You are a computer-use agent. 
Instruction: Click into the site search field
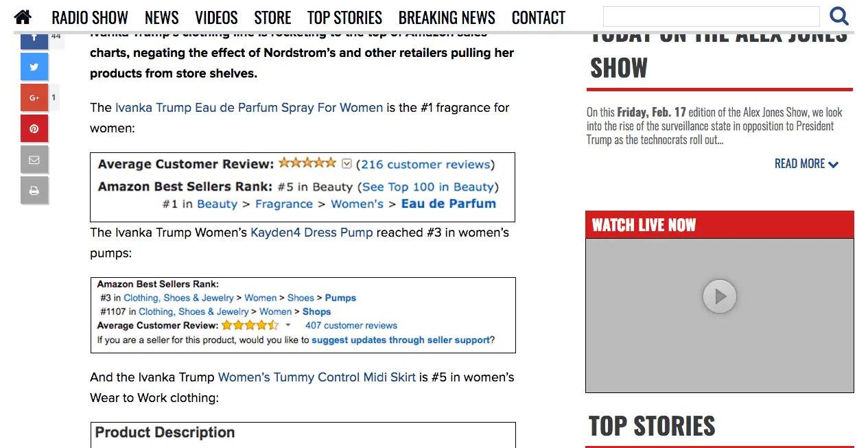(x=711, y=16)
